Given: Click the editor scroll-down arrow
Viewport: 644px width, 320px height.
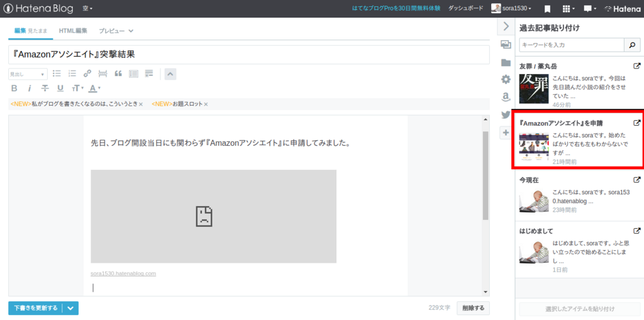Looking at the screenshot, I should [486, 291].
